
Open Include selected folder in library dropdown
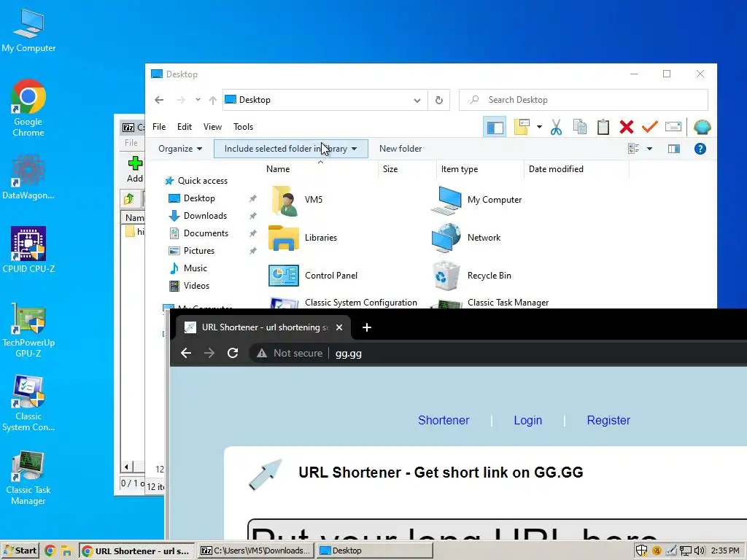(x=290, y=149)
